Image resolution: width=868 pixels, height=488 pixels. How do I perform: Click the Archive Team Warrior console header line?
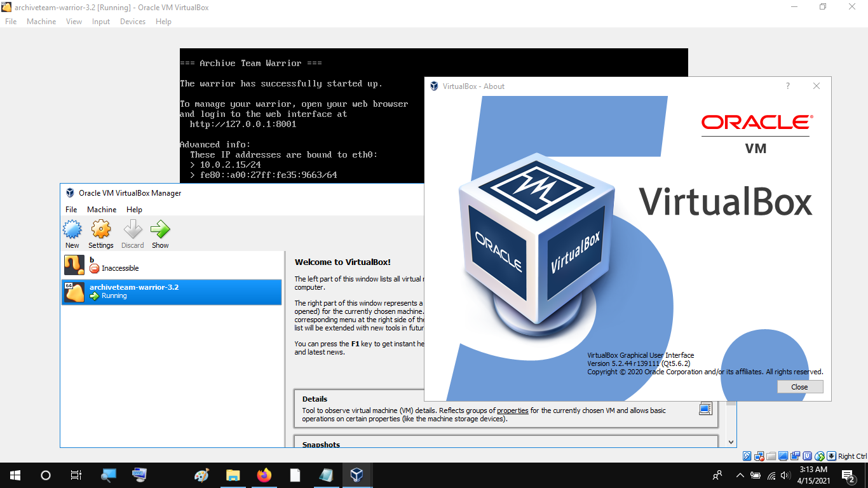click(x=250, y=63)
